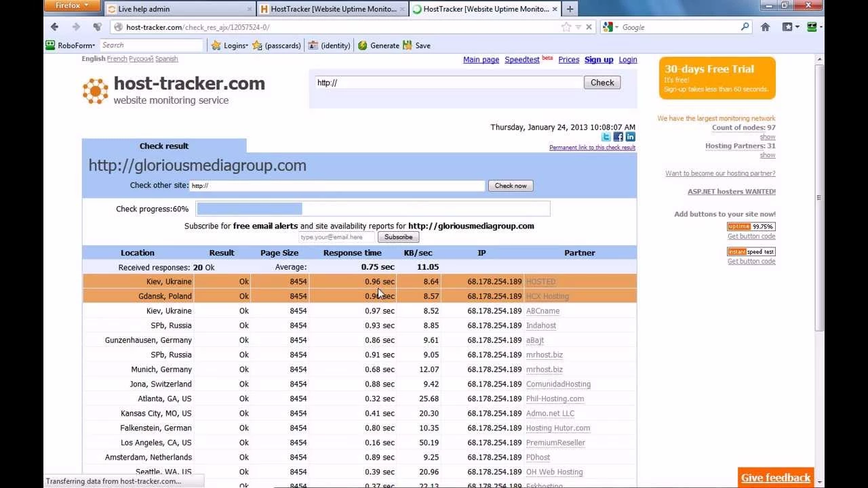Bookmark this page with the star icon

(x=566, y=27)
